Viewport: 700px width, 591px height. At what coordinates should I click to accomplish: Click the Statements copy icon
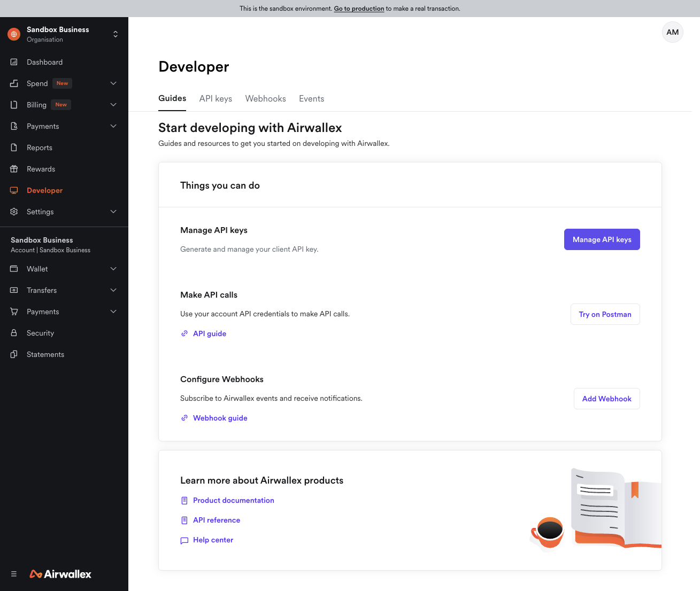(14, 354)
